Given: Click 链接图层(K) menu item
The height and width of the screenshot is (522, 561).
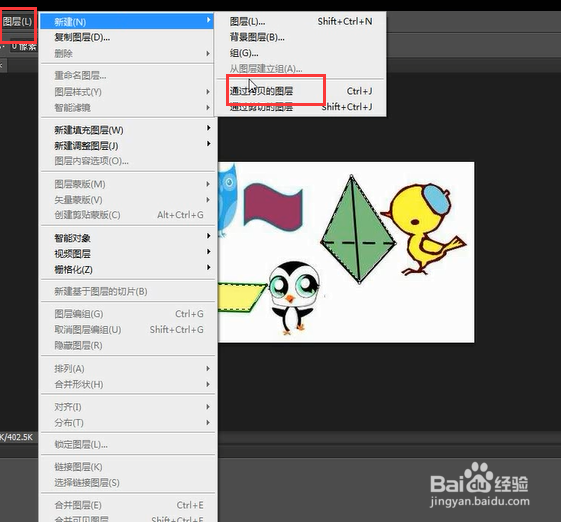Looking at the screenshot, I should point(127,467).
